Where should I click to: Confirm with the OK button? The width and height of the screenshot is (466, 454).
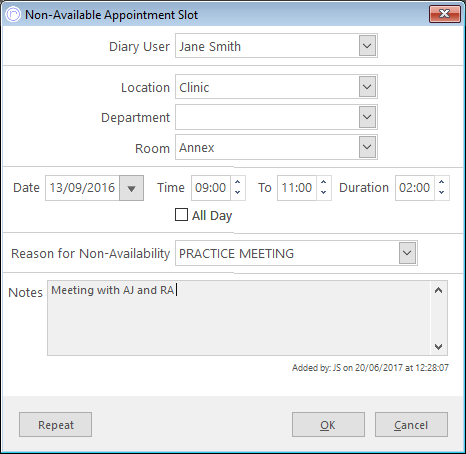coord(328,425)
